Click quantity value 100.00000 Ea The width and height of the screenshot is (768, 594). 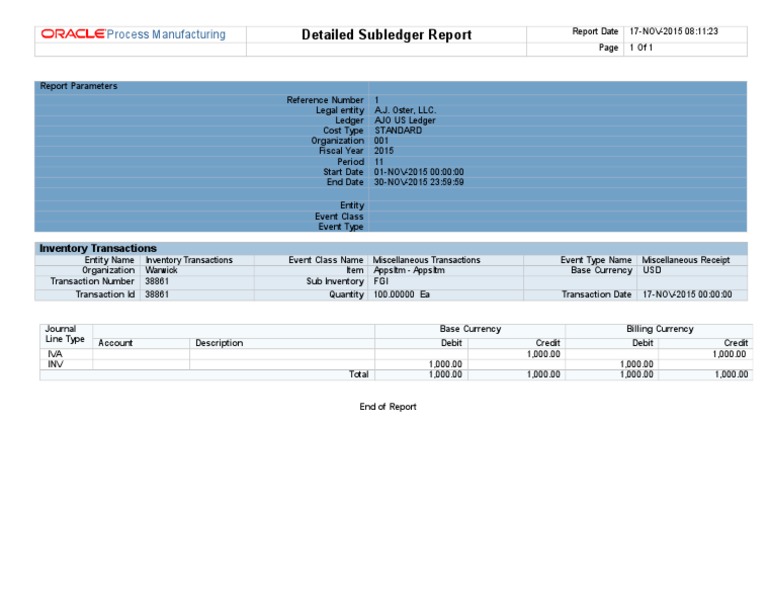pos(402,294)
